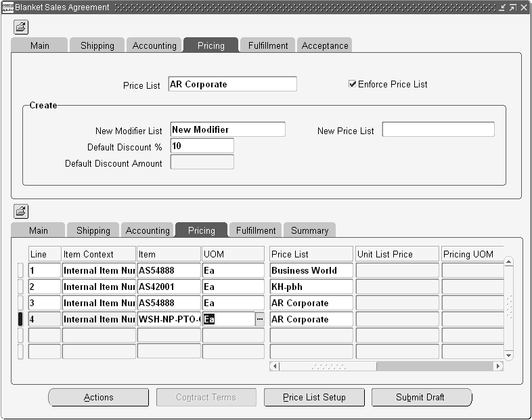Select the Business World price list cell
This screenshot has height=420, width=532.
pos(311,270)
